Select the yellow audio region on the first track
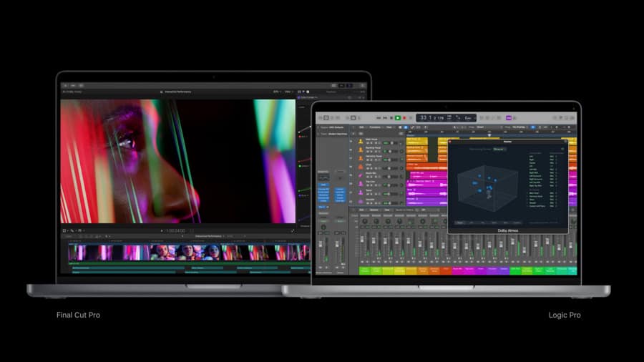The image size is (644, 362). click(x=417, y=141)
